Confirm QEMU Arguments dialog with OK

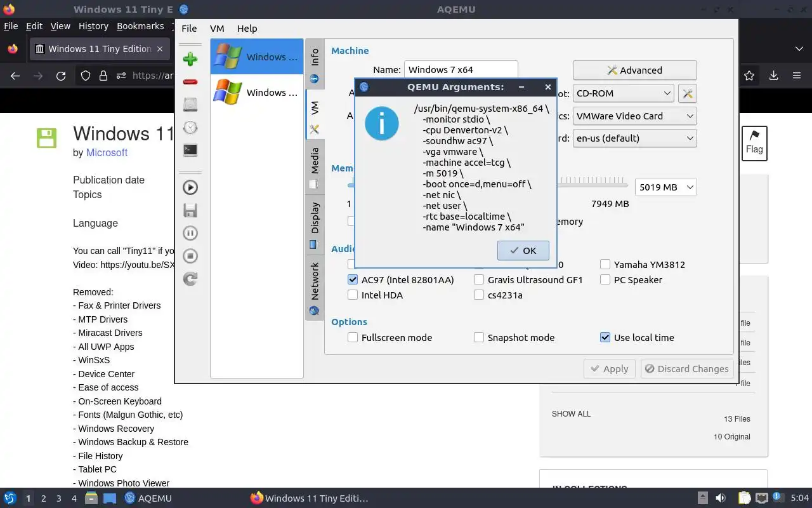point(523,250)
